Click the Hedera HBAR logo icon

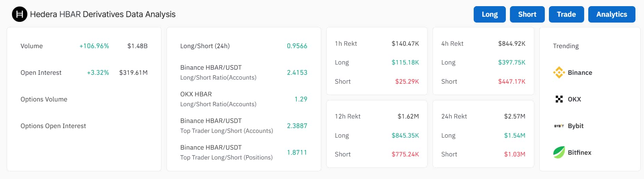[19, 14]
